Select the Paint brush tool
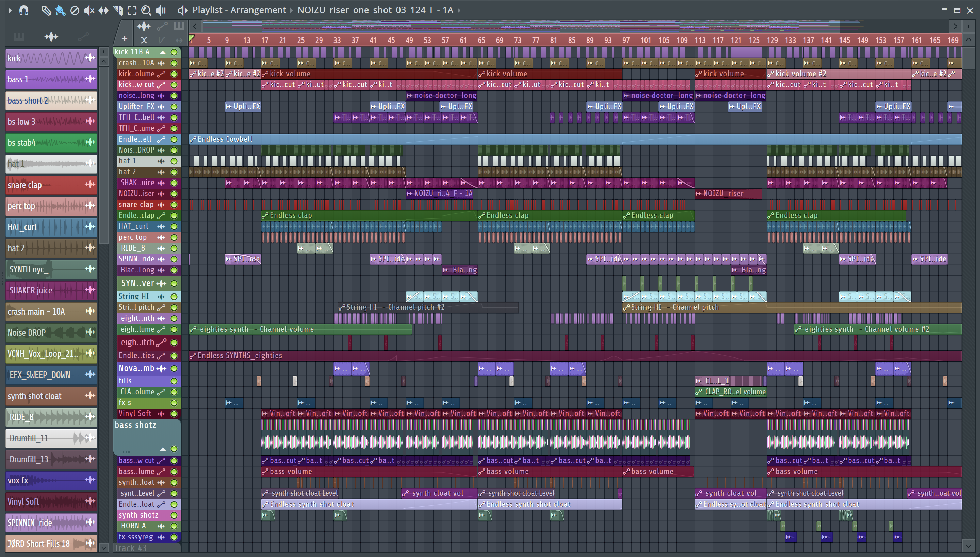The width and height of the screenshot is (980, 557). tap(60, 10)
